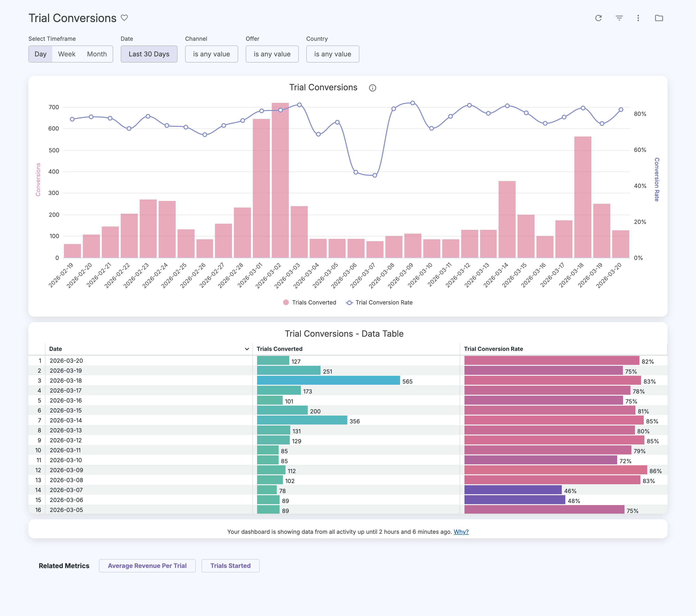Screen dimensions: 696x616
Task: Open the Last 30 Days date filter
Action: 149,54
